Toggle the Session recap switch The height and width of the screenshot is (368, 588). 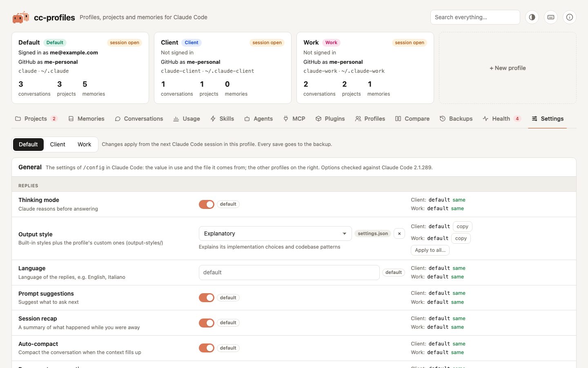point(207,323)
